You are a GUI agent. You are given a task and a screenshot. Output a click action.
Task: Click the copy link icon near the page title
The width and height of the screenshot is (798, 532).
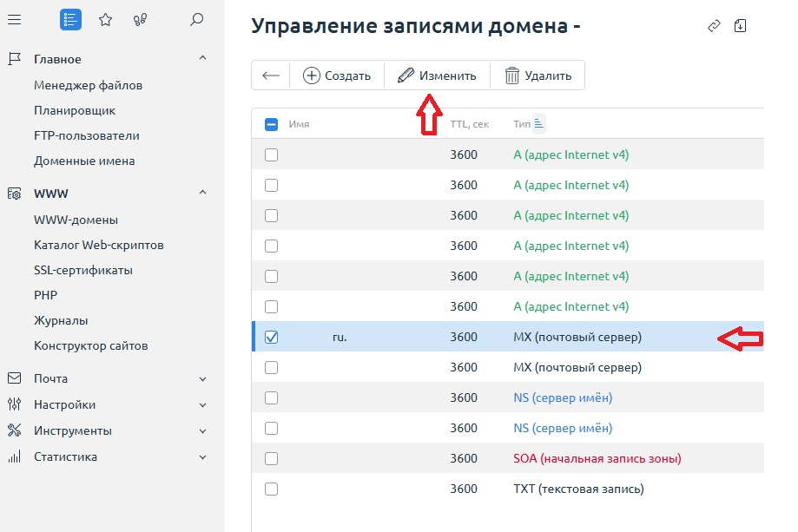714,26
